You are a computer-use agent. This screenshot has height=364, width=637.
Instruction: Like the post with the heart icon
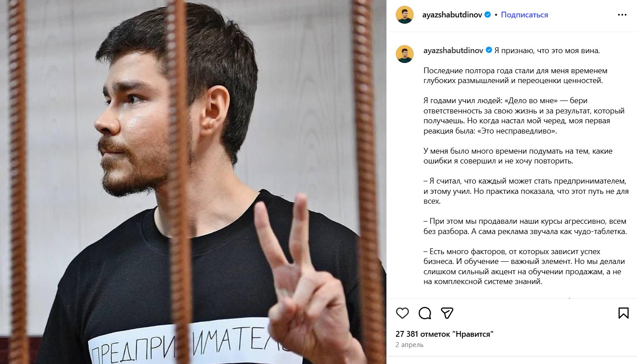[402, 313]
